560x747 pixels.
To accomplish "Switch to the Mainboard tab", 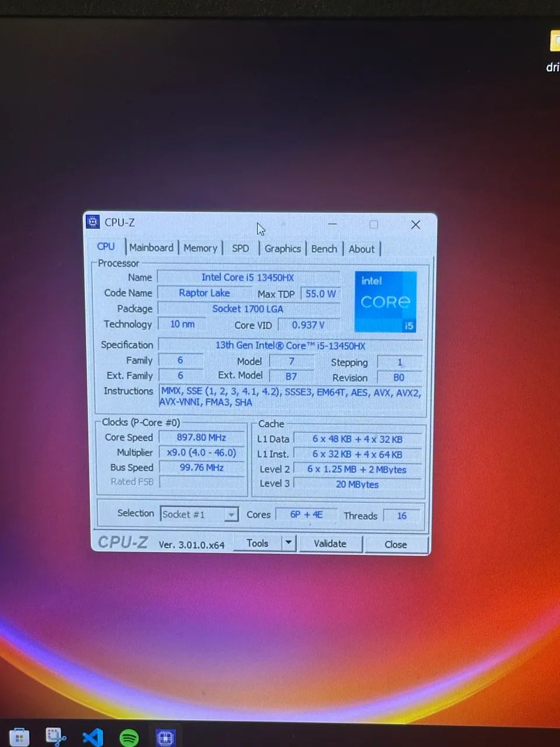I will [x=151, y=248].
